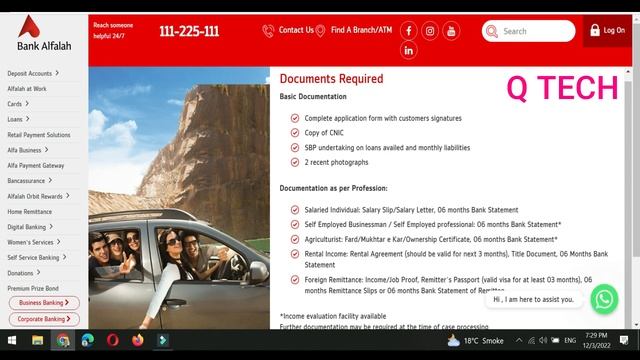Open Bank Alfalah YouTube icon
Viewport: 640px width, 360px height.
click(451, 31)
